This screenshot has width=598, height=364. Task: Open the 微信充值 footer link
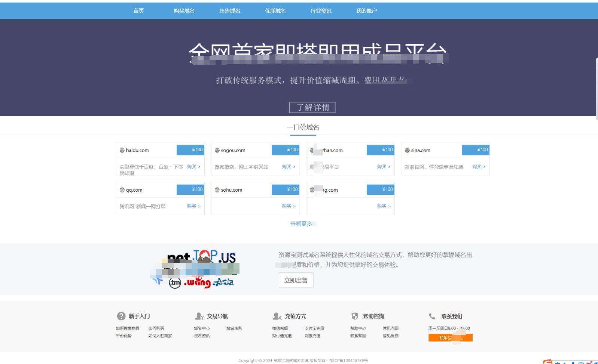(x=280, y=328)
